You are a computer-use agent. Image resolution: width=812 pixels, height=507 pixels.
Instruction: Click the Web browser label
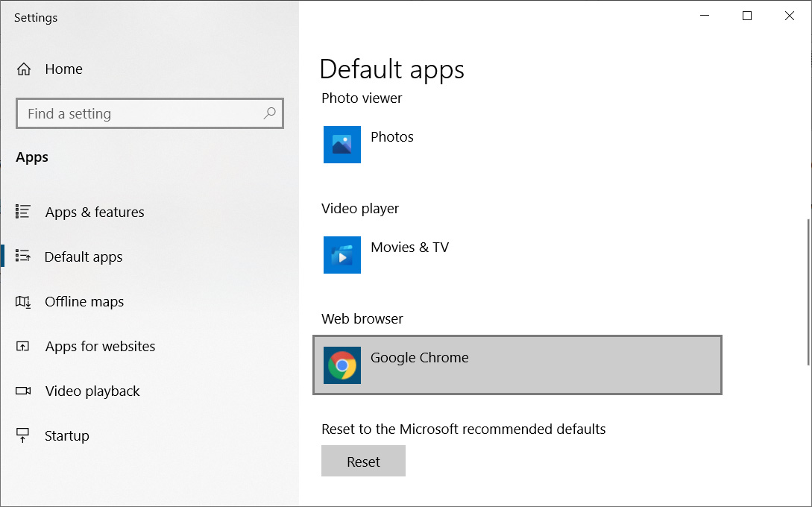[362, 318]
